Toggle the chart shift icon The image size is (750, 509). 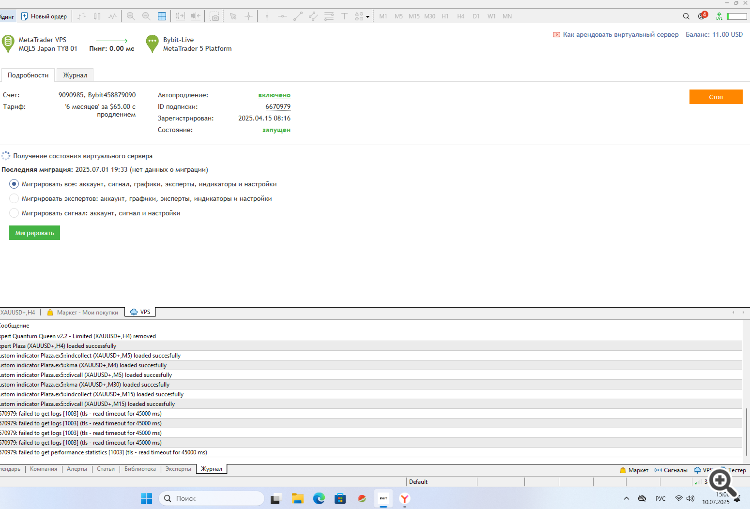click(180, 16)
